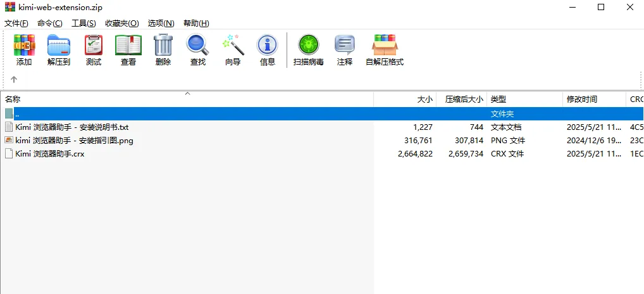The width and height of the screenshot is (644, 294).
Task: Click modified date of the txt file
Action: pos(594,127)
